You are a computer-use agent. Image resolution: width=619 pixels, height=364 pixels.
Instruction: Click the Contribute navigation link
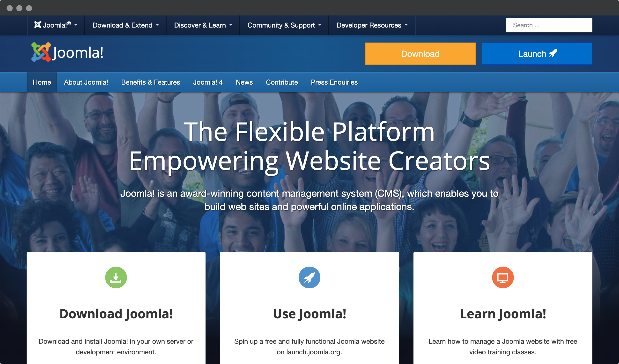[282, 82]
